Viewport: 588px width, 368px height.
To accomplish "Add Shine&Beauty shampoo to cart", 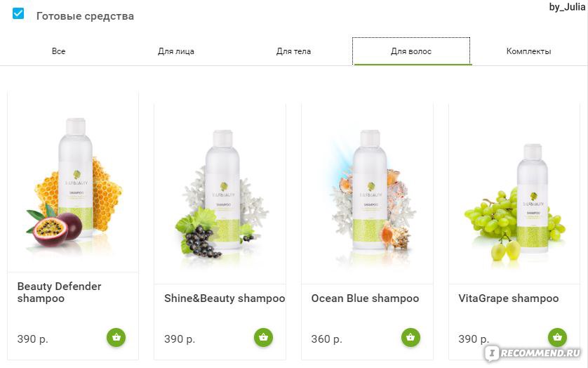I will 263,337.
